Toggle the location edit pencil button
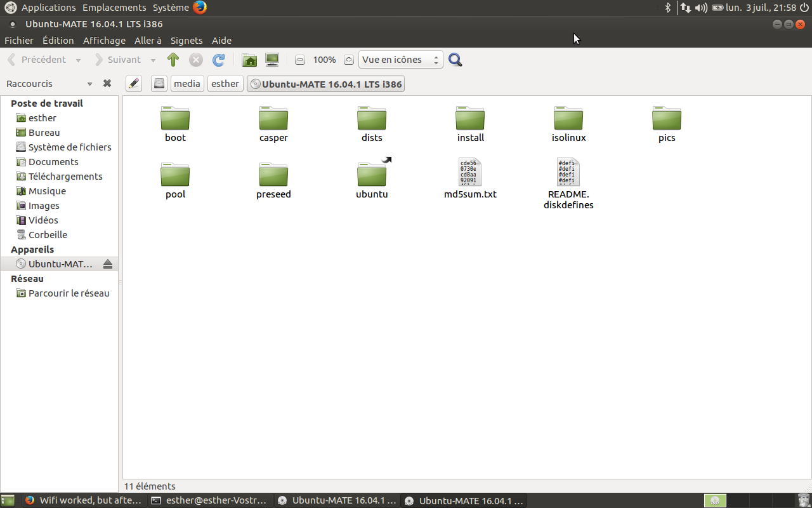Viewport: 812px width, 508px height. (133, 83)
